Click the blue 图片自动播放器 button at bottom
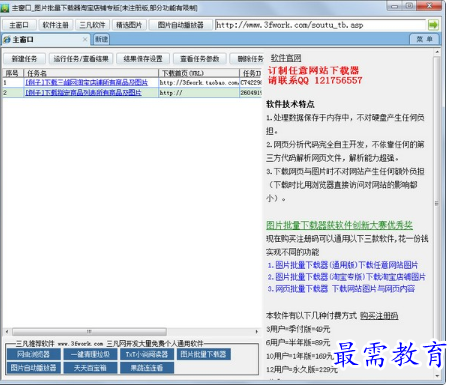The height and width of the screenshot is (386, 455). click(33, 368)
